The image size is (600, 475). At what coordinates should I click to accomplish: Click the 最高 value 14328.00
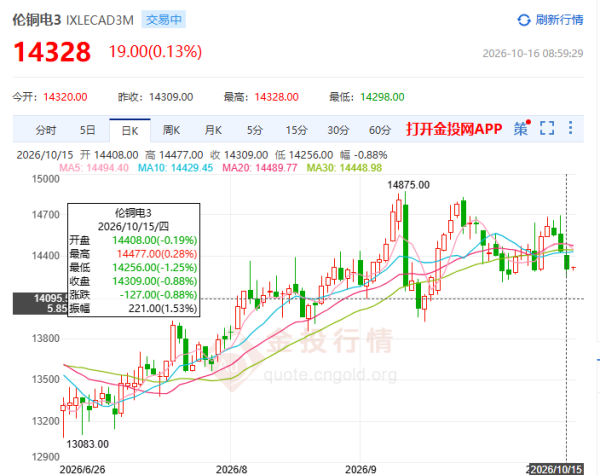point(277,97)
